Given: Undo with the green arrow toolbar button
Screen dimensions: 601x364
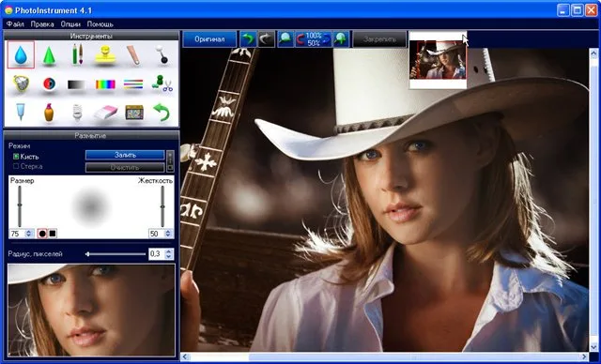Looking at the screenshot, I should tap(248, 39).
